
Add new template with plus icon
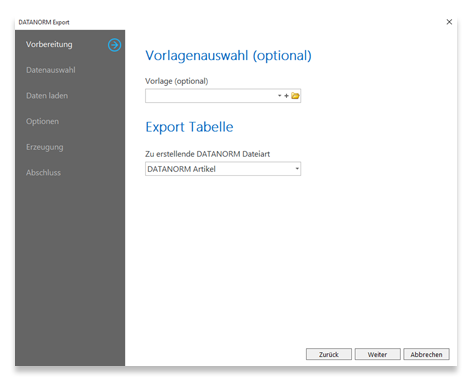tap(286, 96)
